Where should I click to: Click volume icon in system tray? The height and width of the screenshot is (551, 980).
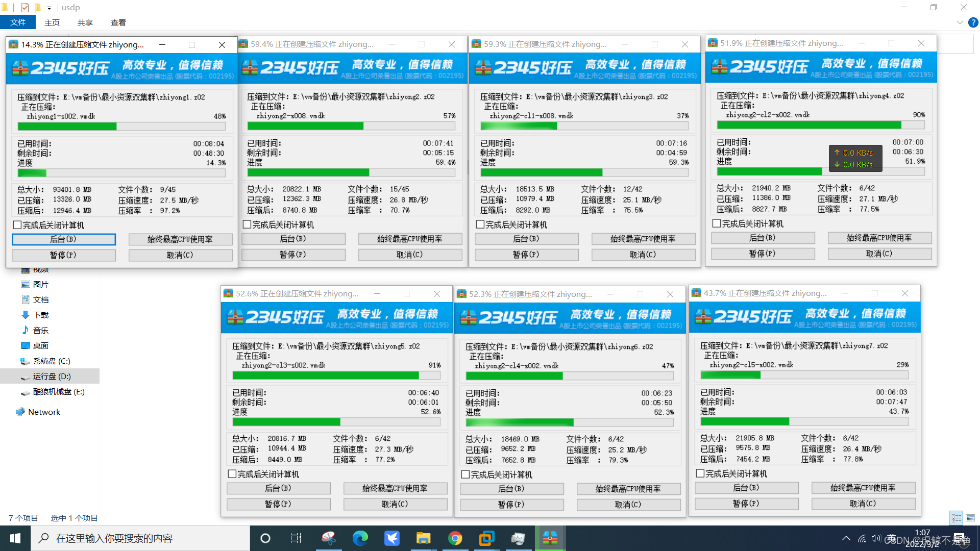pos(876,538)
